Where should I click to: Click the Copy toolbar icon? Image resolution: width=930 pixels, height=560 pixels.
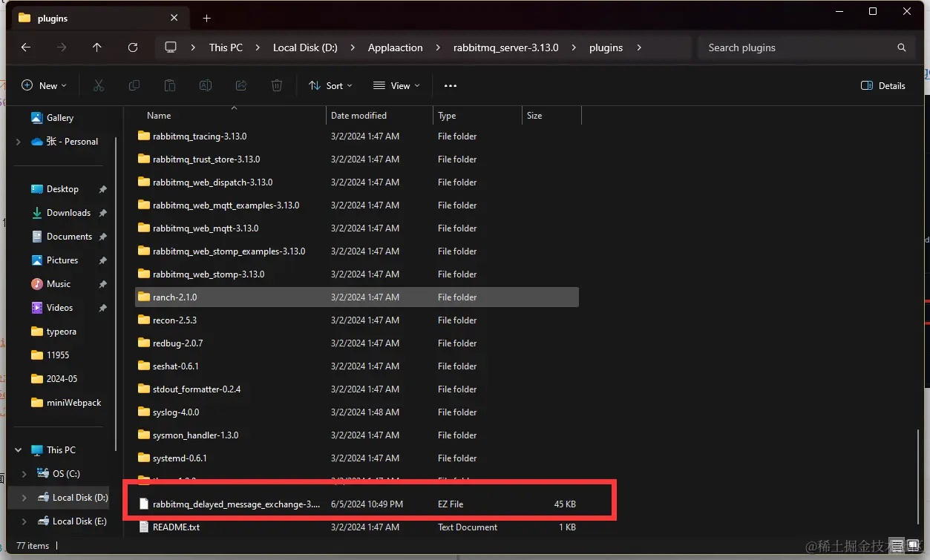click(134, 85)
